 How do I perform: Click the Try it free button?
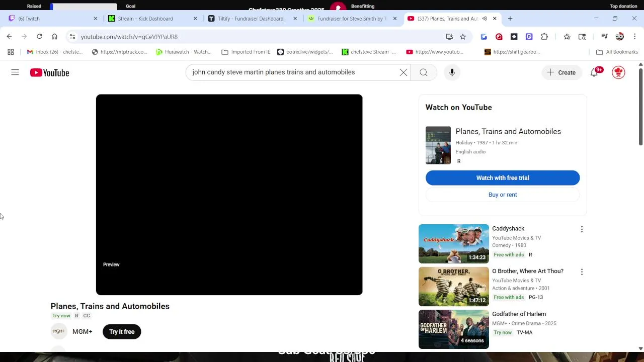(122, 332)
